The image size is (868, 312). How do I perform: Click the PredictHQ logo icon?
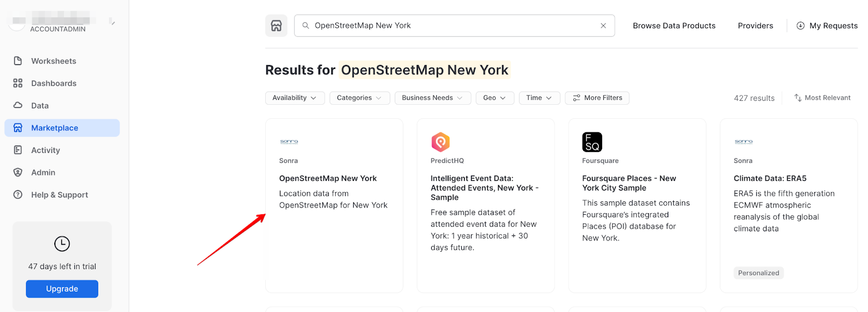coord(441,142)
